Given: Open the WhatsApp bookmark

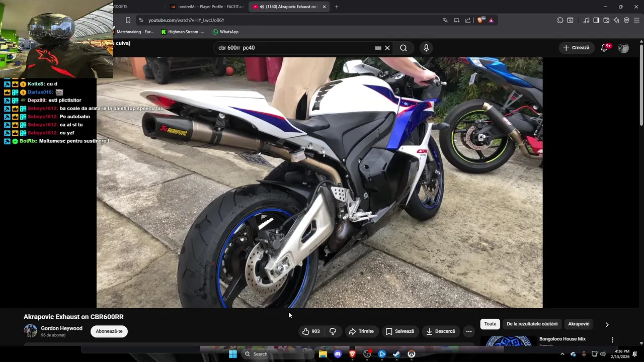Looking at the screenshot, I should (225, 32).
